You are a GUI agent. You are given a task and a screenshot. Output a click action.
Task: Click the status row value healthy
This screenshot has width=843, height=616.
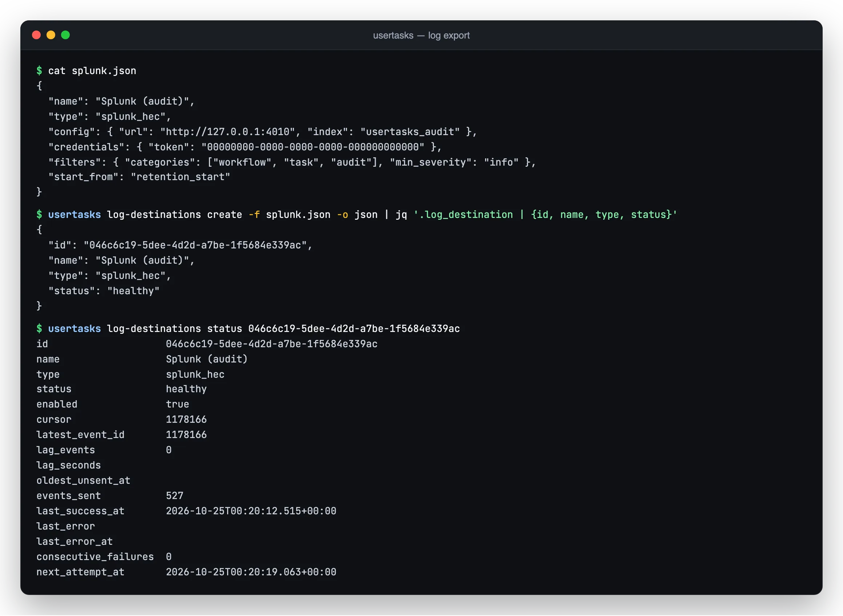[x=186, y=389]
